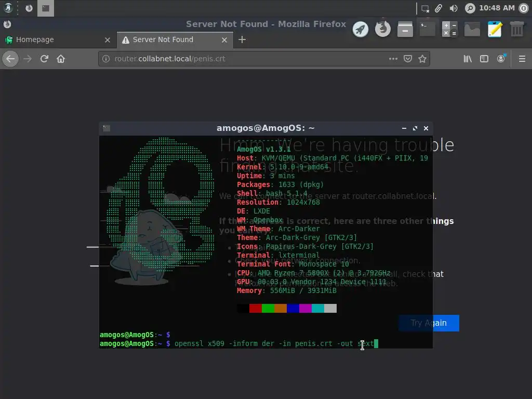Viewport: 532px width, 399px height.
Task: Open the Firefox hamburger menu
Action: point(522,59)
